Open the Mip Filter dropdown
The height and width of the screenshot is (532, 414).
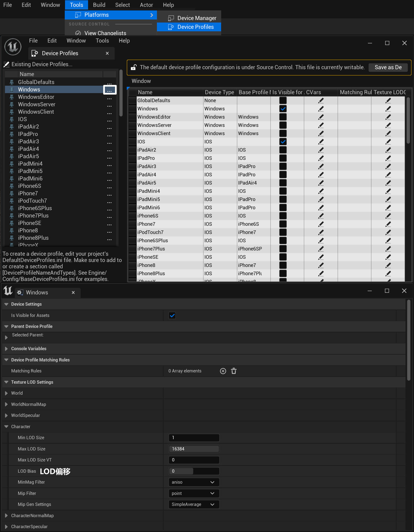(x=194, y=494)
